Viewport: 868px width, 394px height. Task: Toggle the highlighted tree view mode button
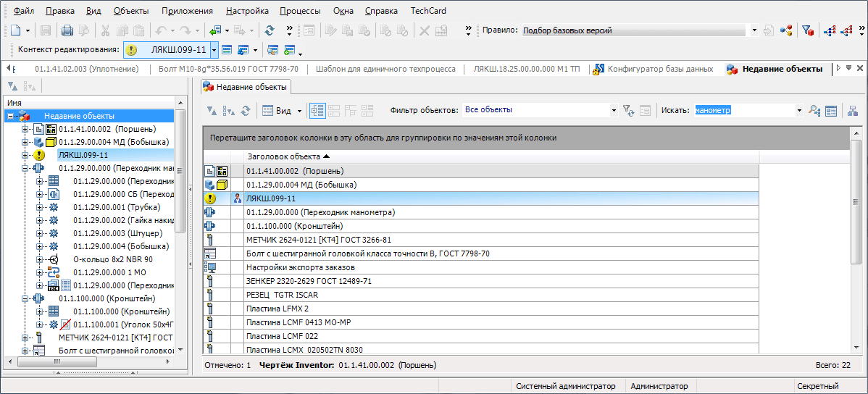click(317, 111)
